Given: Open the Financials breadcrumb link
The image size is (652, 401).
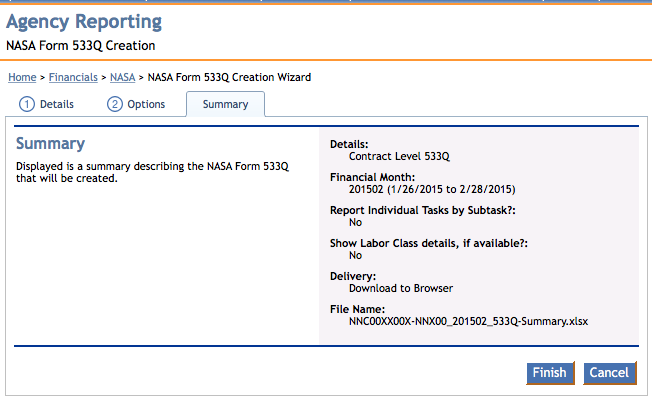Looking at the screenshot, I should click(x=73, y=77).
